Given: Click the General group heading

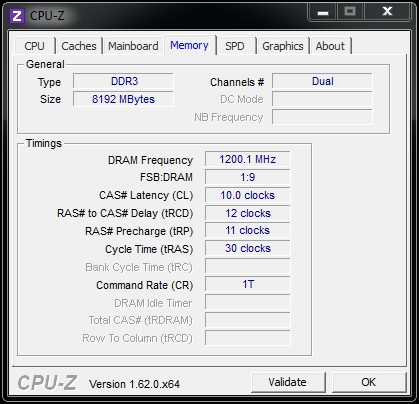Looking at the screenshot, I should pos(45,64).
